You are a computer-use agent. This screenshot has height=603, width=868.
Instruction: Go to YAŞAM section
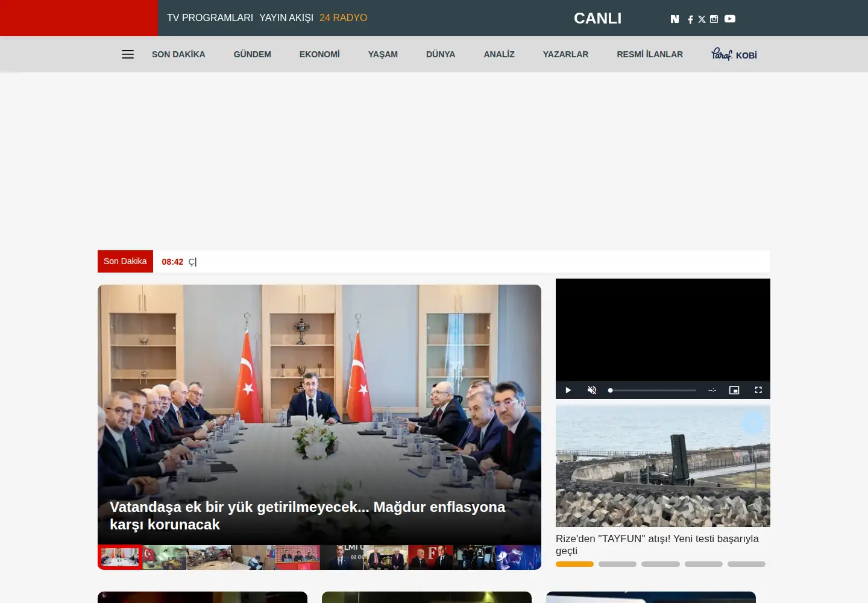click(x=383, y=54)
